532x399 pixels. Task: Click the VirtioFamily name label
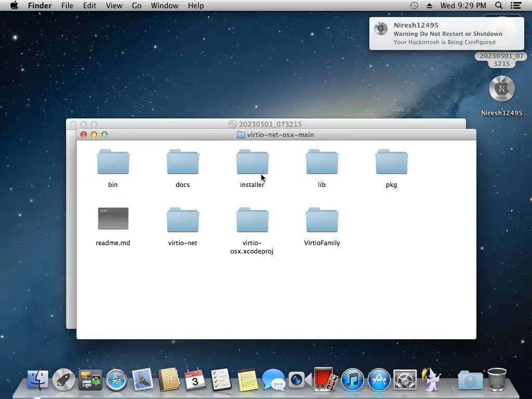pos(322,243)
